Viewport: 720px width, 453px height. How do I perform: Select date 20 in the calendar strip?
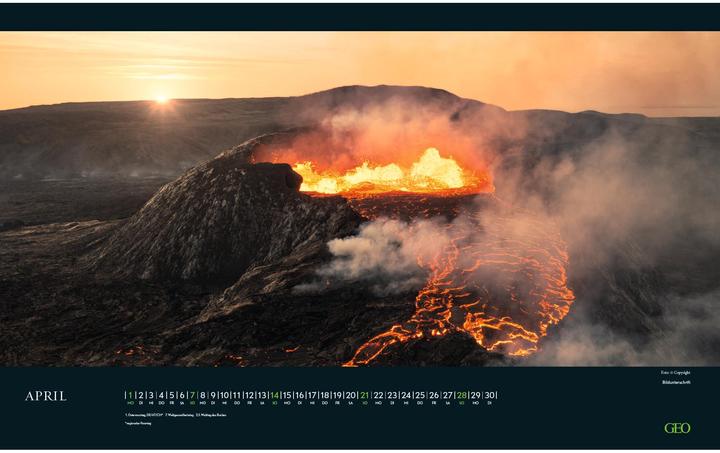point(351,395)
